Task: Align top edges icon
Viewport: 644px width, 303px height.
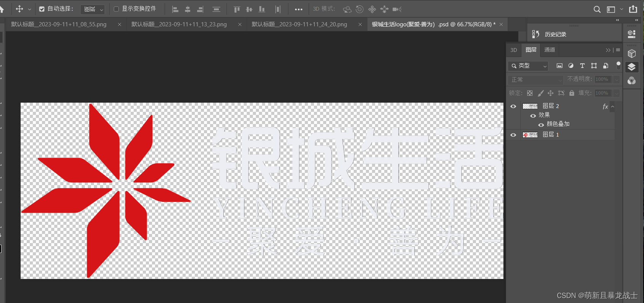Action: click(237, 9)
